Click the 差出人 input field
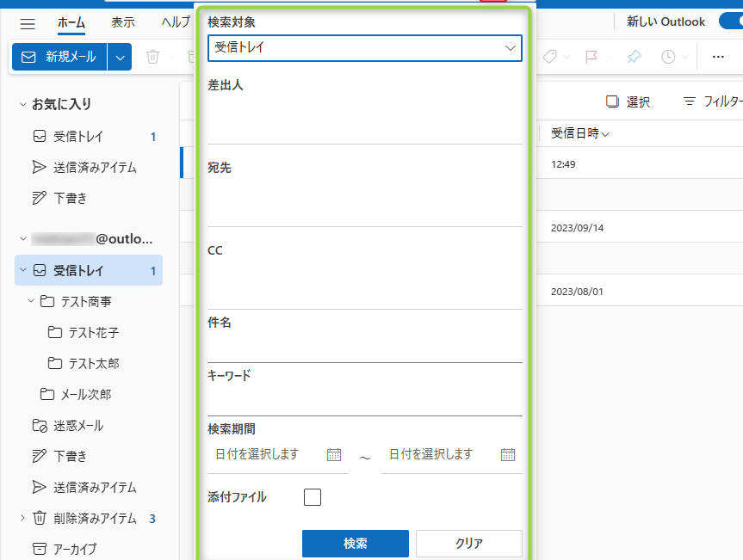The width and height of the screenshot is (743, 560). click(x=365, y=120)
